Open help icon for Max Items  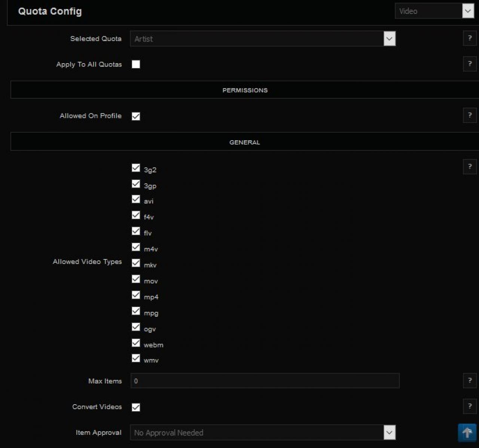pyautogui.click(x=470, y=381)
